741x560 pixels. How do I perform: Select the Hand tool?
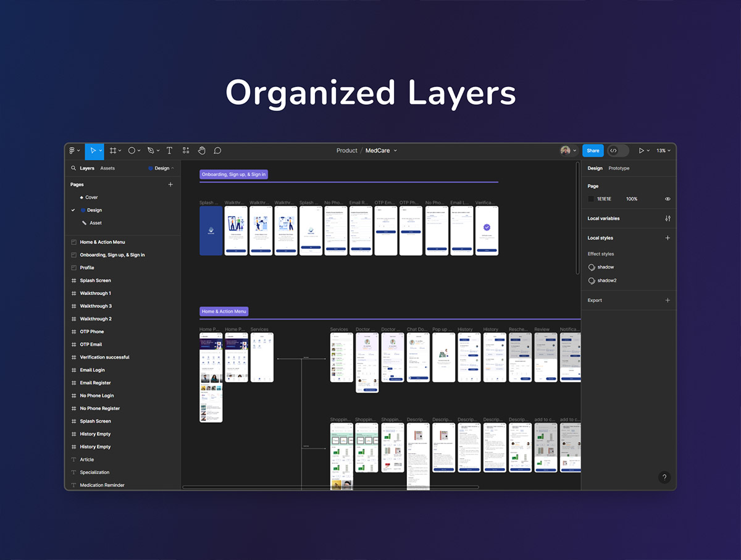click(x=201, y=151)
